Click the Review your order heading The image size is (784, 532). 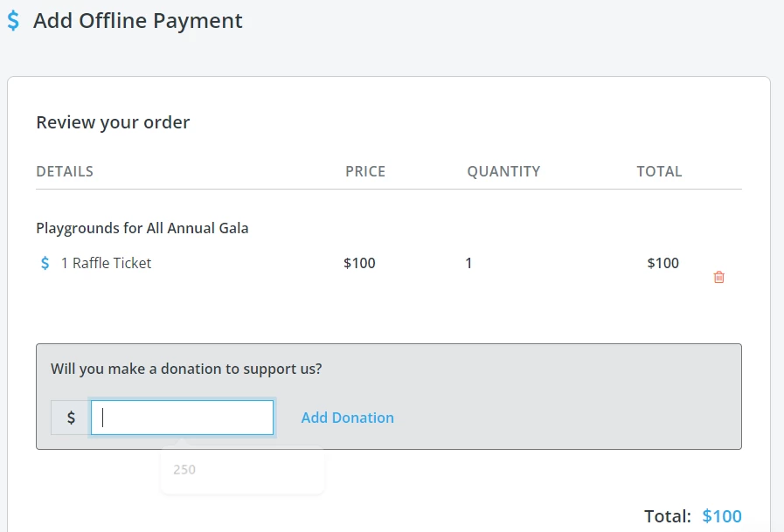[x=112, y=122]
